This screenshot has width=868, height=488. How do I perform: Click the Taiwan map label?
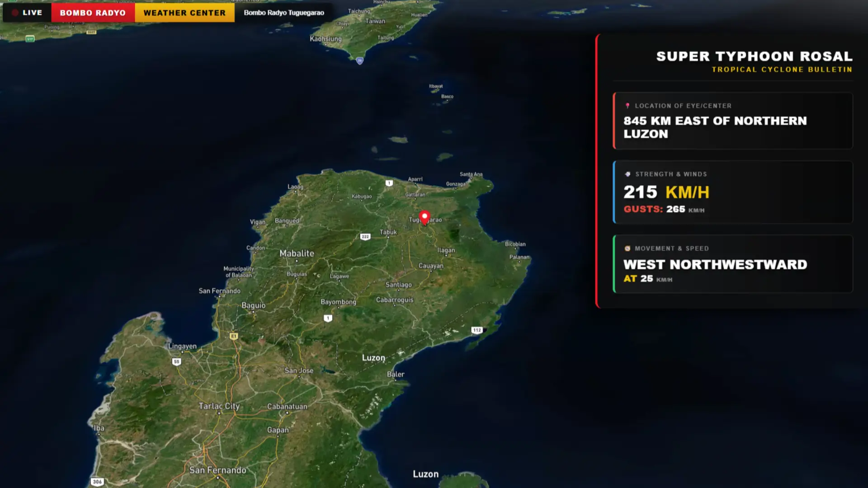(x=375, y=21)
